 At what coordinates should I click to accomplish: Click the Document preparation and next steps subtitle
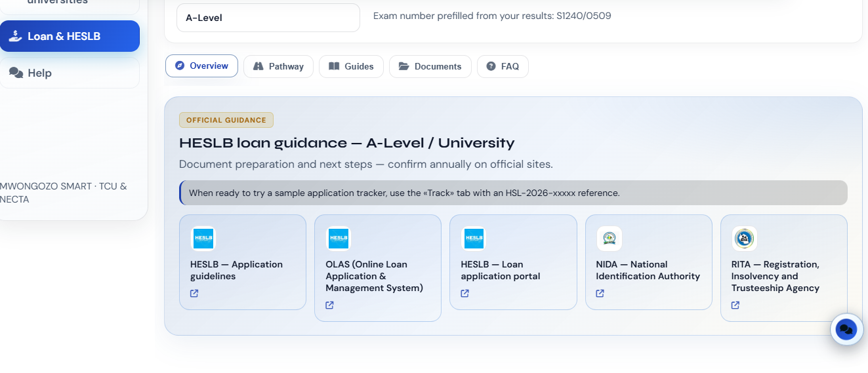click(366, 164)
